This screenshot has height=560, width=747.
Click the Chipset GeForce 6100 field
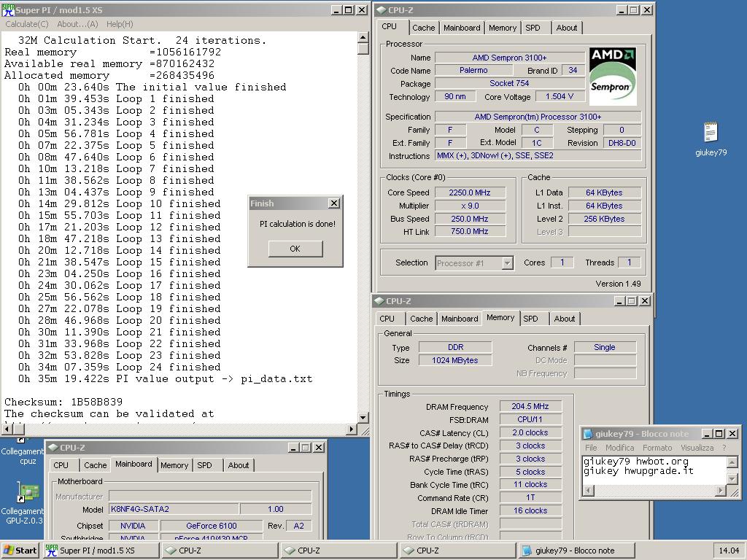click(x=212, y=526)
